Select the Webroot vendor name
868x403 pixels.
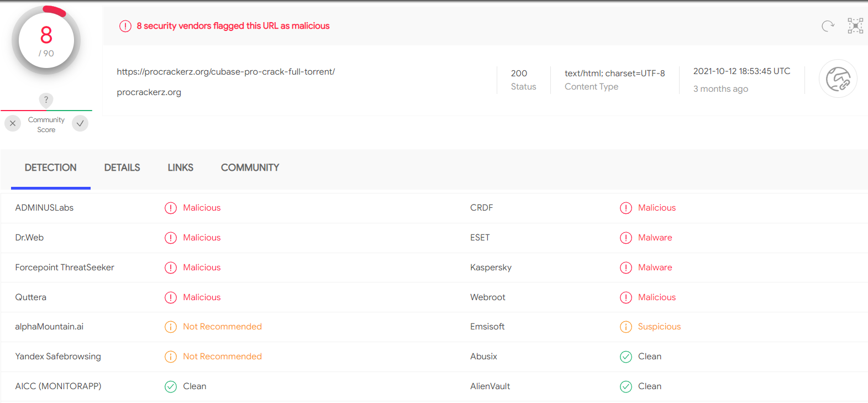[x=487, y=297]
